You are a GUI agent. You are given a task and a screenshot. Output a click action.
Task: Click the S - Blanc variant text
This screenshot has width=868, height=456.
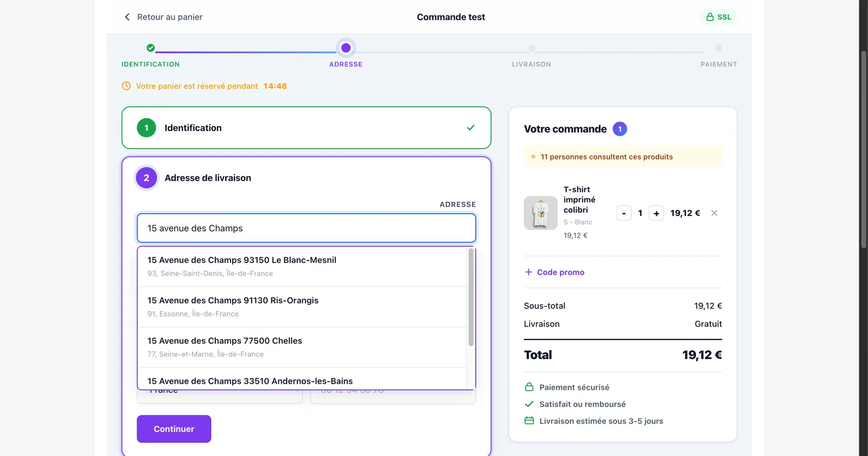578,222
